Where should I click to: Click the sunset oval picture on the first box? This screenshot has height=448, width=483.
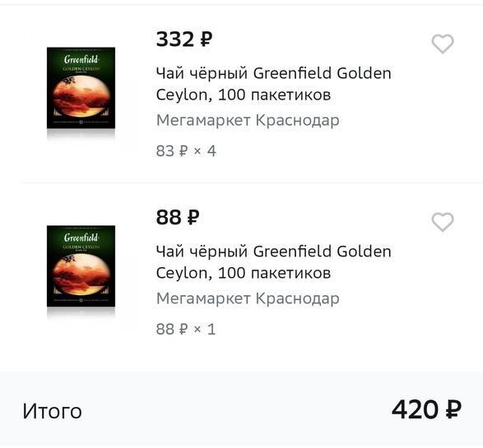pos(81,96)
